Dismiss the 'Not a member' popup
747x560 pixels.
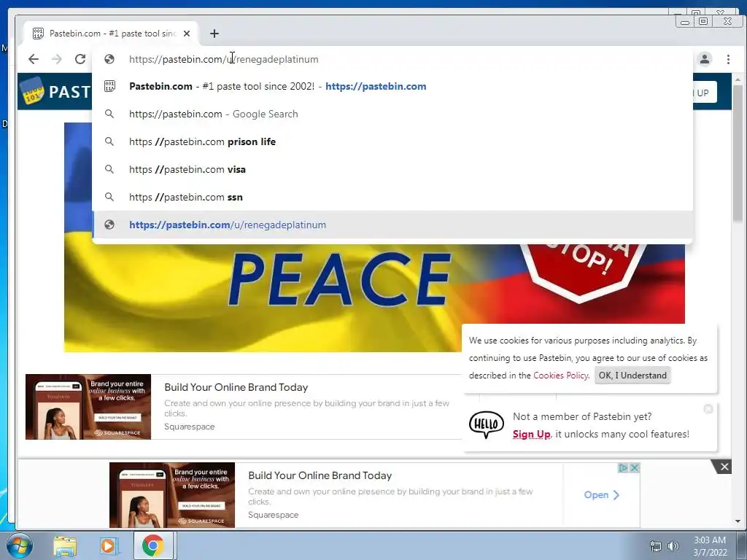click(x=708, y=409)
